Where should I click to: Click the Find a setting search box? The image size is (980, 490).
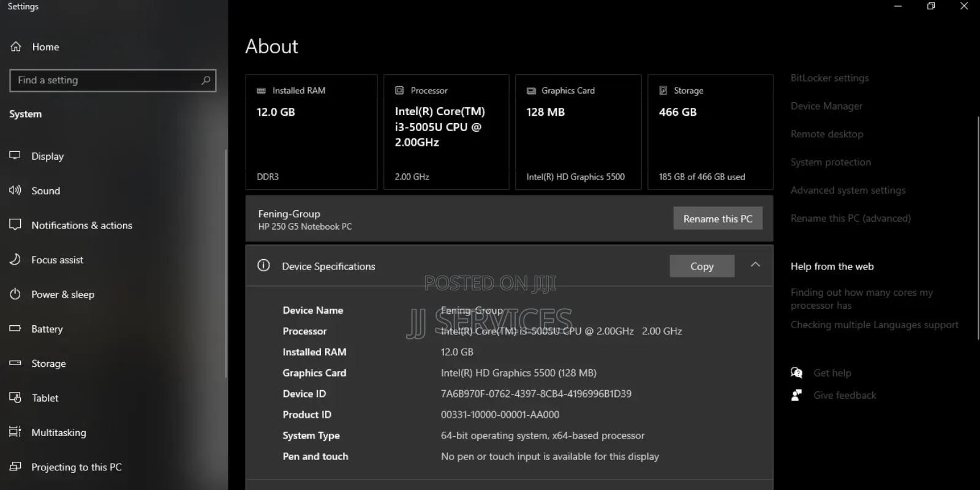[113, 80]
